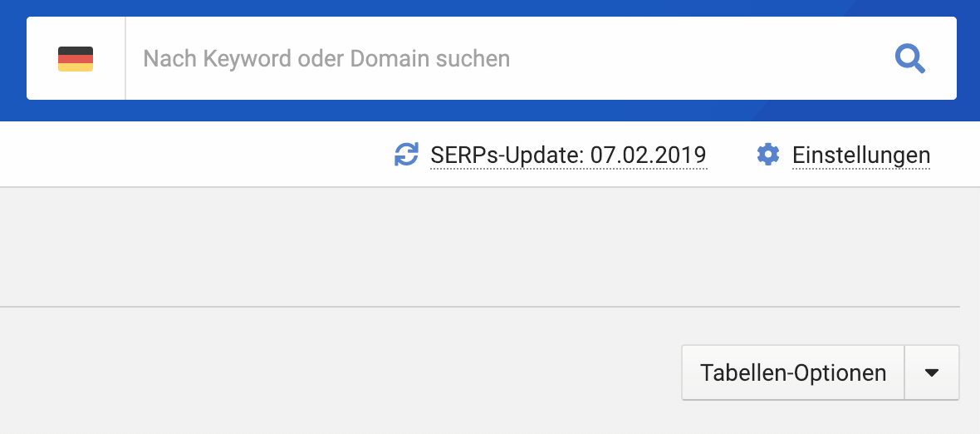Select the gear beside Einstellungen

(768, 155)
